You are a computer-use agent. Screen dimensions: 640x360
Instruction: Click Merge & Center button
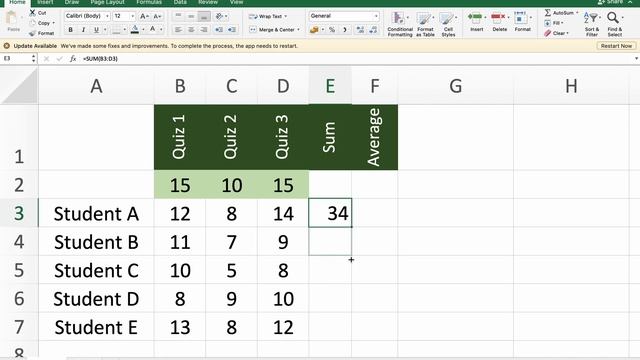click(272, 30)
